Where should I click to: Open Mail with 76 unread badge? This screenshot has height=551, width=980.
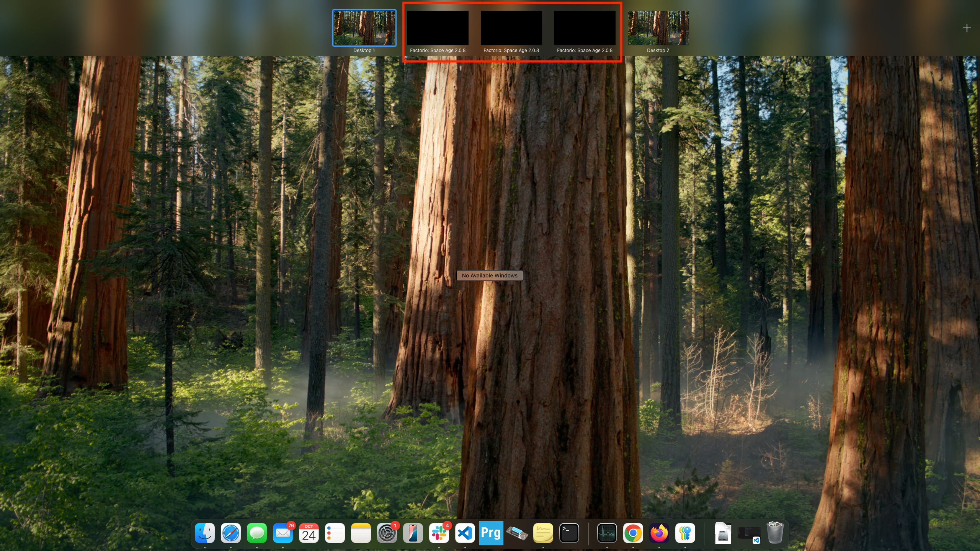point(283,533)
